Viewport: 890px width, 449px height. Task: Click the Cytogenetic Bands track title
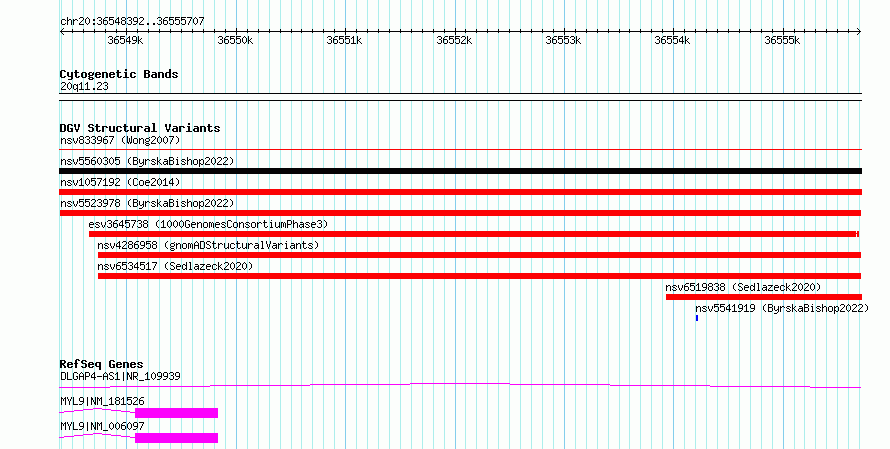coord(119,74)
